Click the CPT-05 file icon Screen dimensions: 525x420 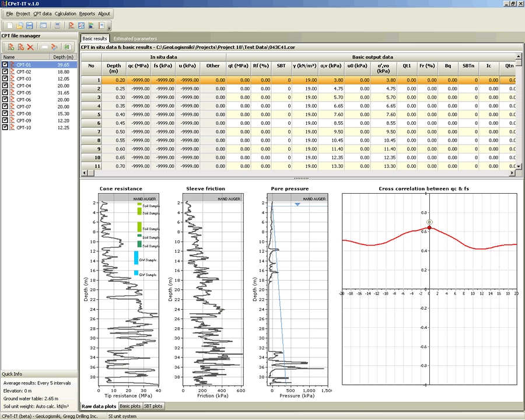[x=12, y=93]
